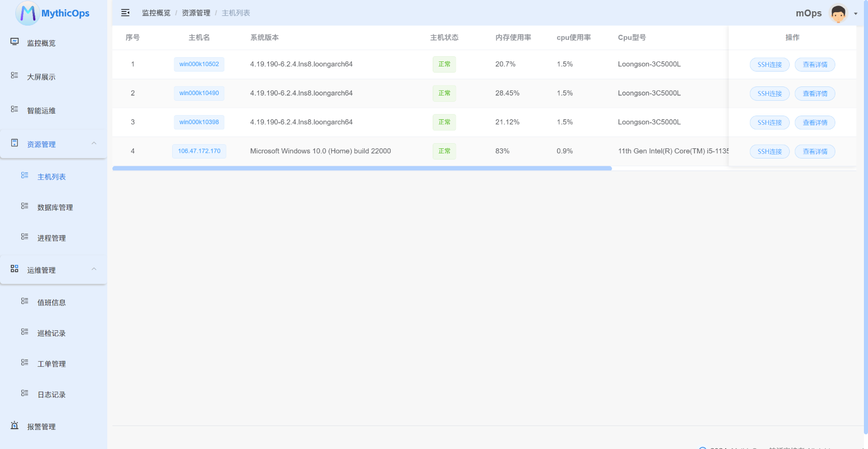This screenshot has width=868, height=449.
Task: Click the icon beside 资源管理
Action: pos(15,143)
